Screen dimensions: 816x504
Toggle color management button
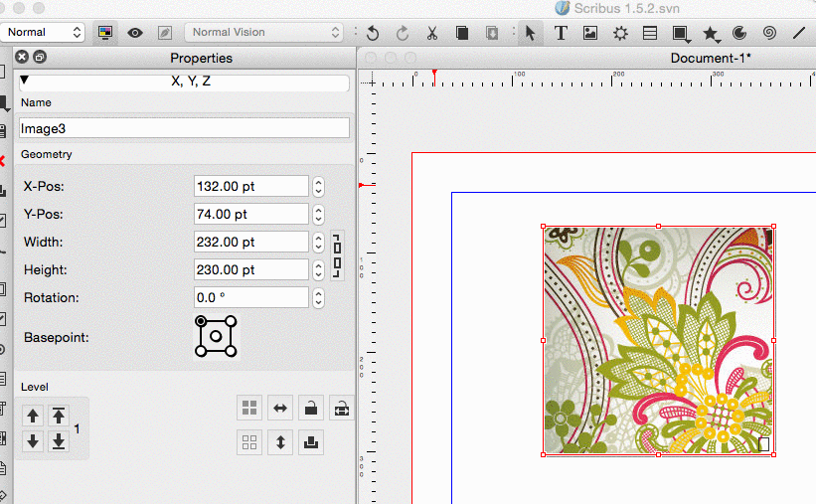click(104, 33)
